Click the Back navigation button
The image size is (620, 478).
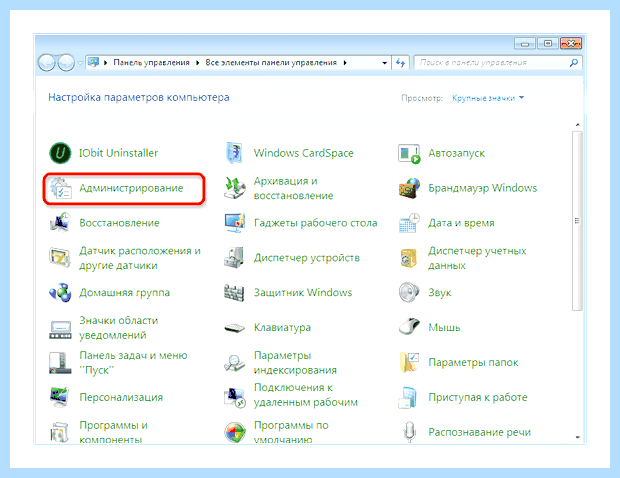47,62
